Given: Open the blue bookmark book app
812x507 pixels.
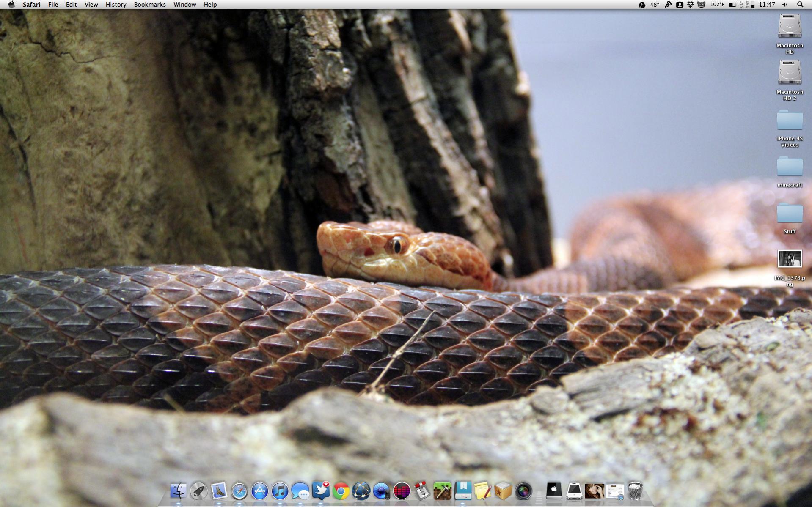Looking at the screenshot, I should pyautogui.click(x=462, y=491).
